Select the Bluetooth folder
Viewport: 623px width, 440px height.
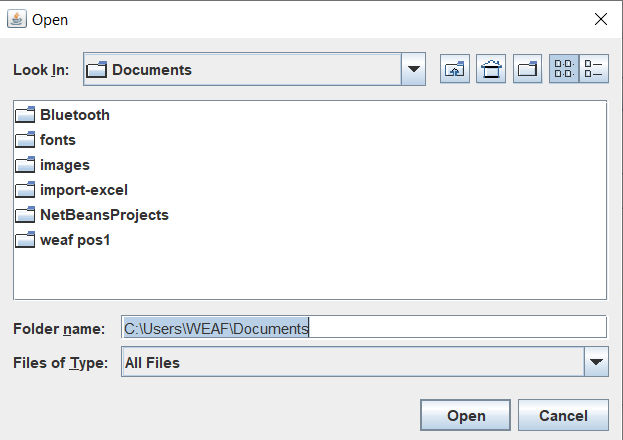[x=74, y=115]
